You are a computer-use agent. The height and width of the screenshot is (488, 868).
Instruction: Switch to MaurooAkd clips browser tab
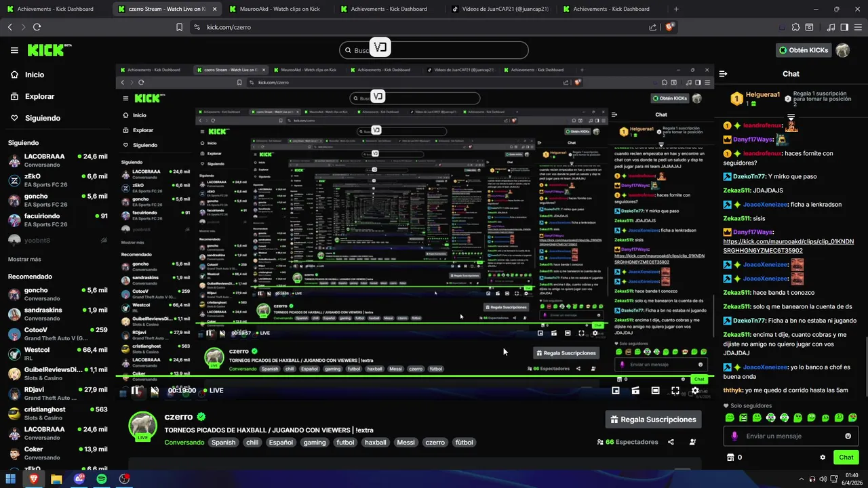coord(278,9)
